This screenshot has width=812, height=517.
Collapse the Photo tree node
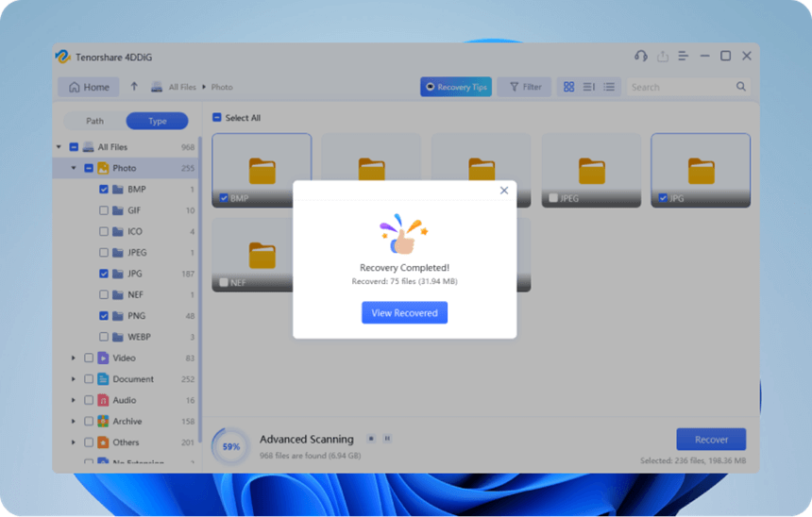(74, 169)
